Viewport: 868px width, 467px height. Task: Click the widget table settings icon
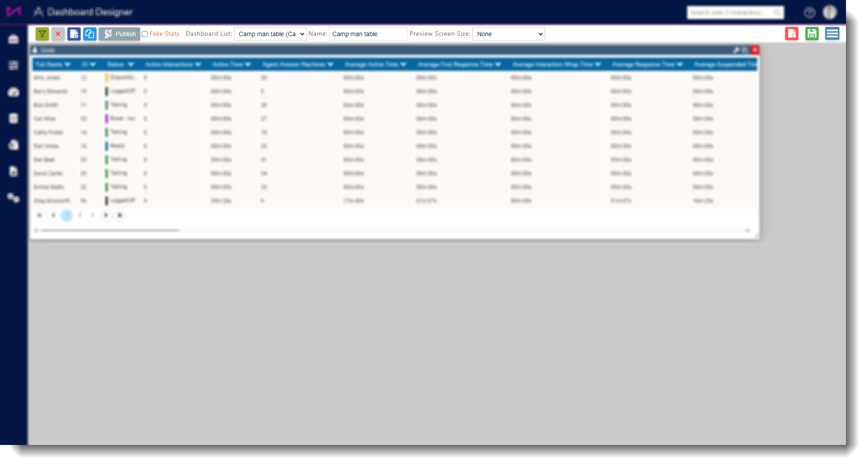[745, 50]
